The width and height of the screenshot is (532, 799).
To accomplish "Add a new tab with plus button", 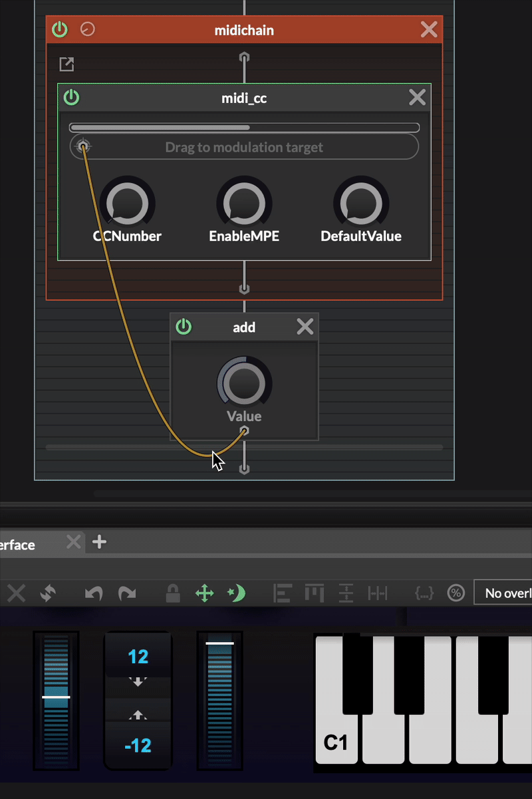I will pos(99,542).
